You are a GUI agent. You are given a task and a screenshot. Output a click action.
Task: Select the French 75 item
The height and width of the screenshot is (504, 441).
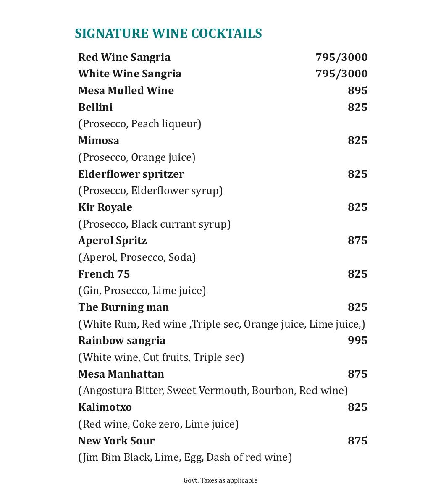coord(104,274)
